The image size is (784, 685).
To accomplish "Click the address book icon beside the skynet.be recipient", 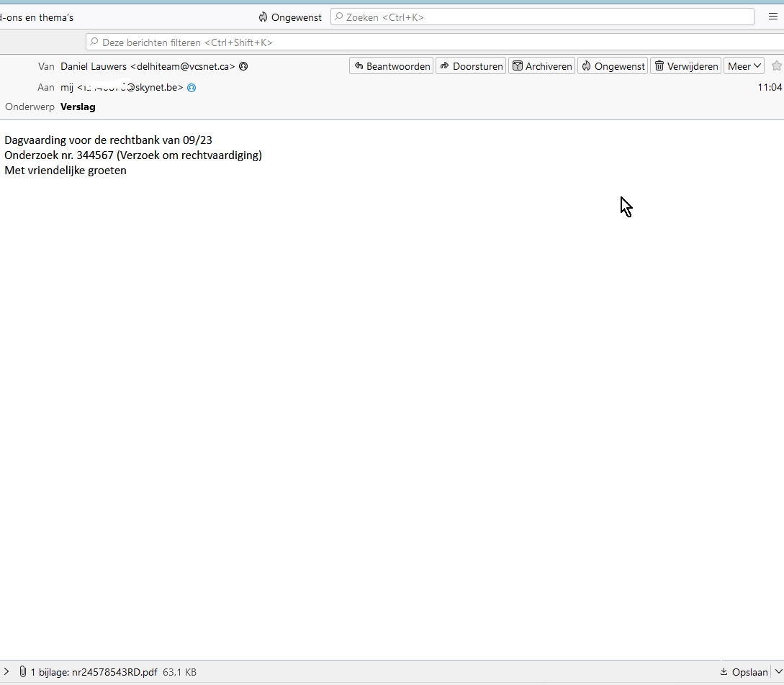I will (x=192, y=88).
